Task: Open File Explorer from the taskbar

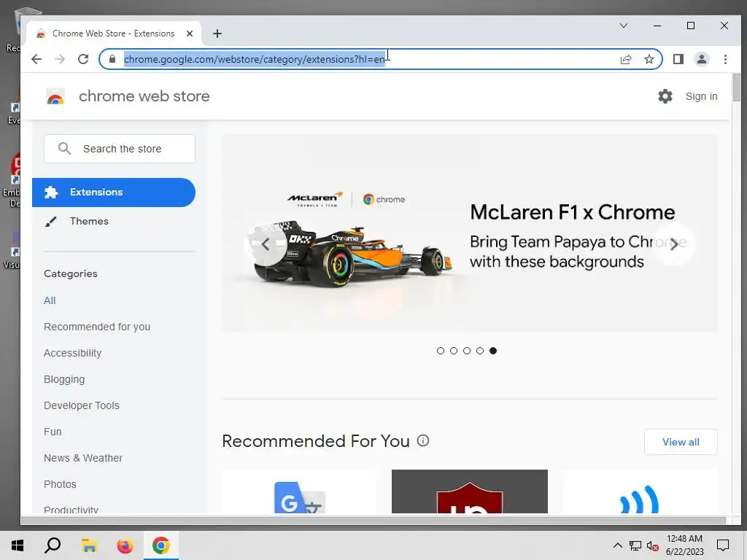Action: (88, 545)
